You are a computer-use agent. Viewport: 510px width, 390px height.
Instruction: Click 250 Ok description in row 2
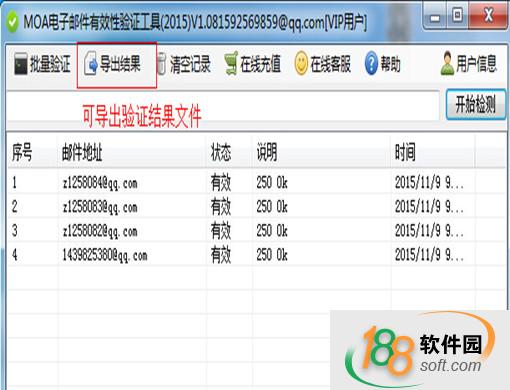click(x=272, y=207)
